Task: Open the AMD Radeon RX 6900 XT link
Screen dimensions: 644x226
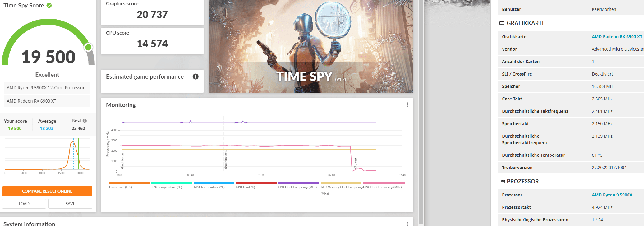Action: tap(617, 37)
